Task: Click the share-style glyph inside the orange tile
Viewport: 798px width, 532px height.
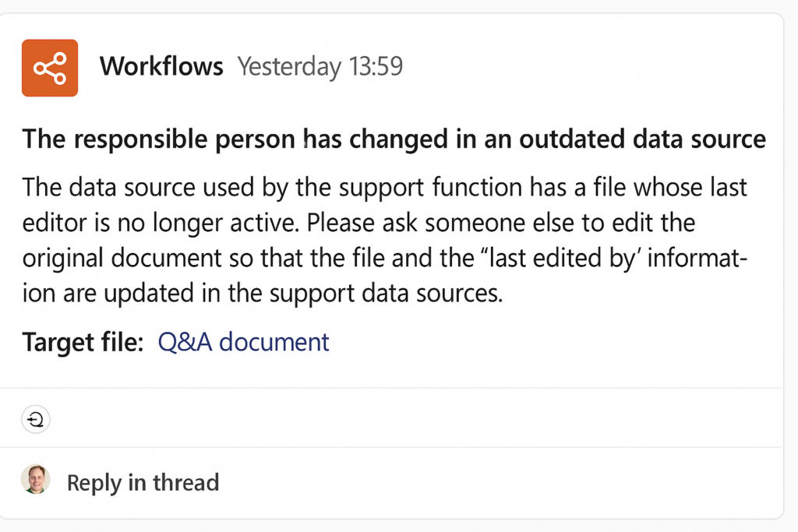Action: pyautogui.click(x=49, y=68)
